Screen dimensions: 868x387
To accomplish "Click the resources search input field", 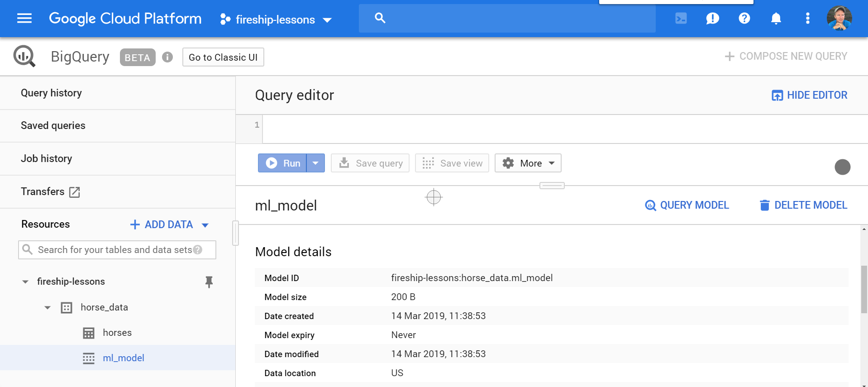I will click(x=115, y=250).
